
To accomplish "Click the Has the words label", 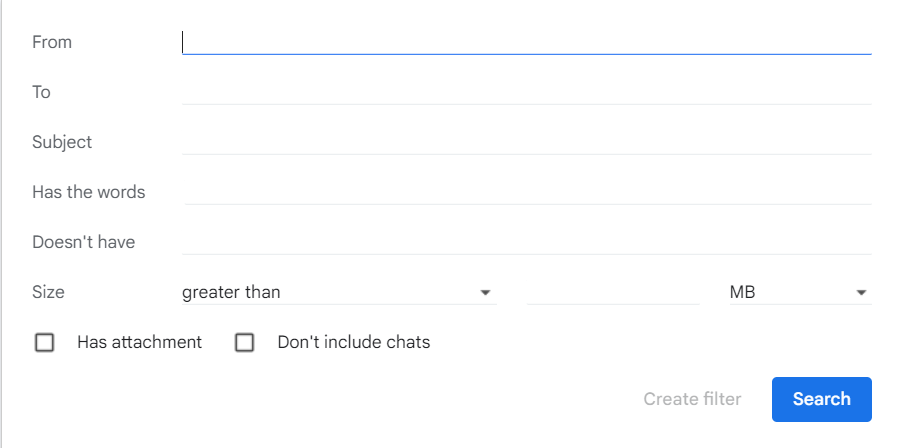I will (x=89, y=192).
